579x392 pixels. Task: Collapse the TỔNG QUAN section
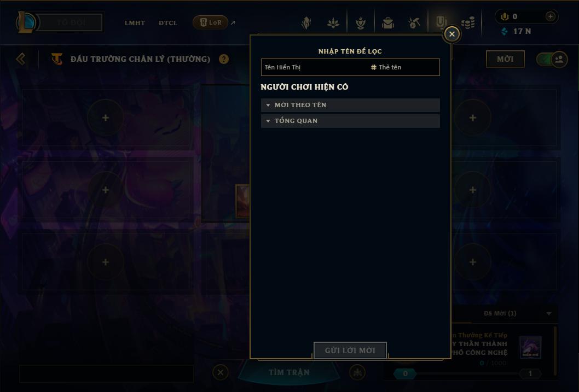(350, 121)
